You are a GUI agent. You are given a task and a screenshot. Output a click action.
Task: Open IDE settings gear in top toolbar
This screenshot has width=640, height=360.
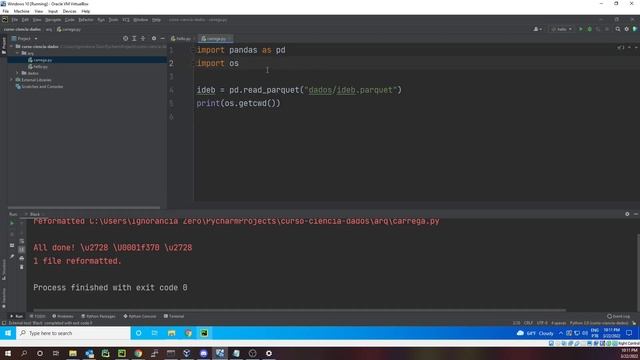(627, 29)
